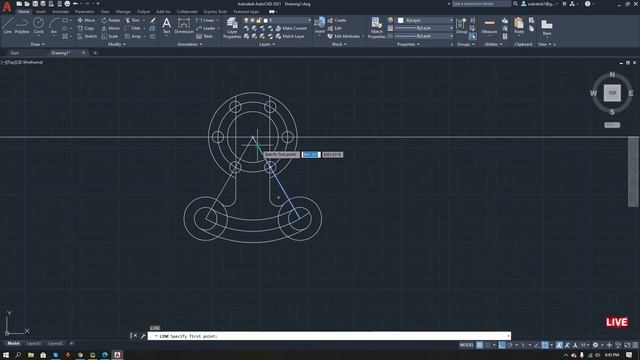The image size is (640, 360).
Task: Toggle the MODEL space button
Action: [467, 345]
